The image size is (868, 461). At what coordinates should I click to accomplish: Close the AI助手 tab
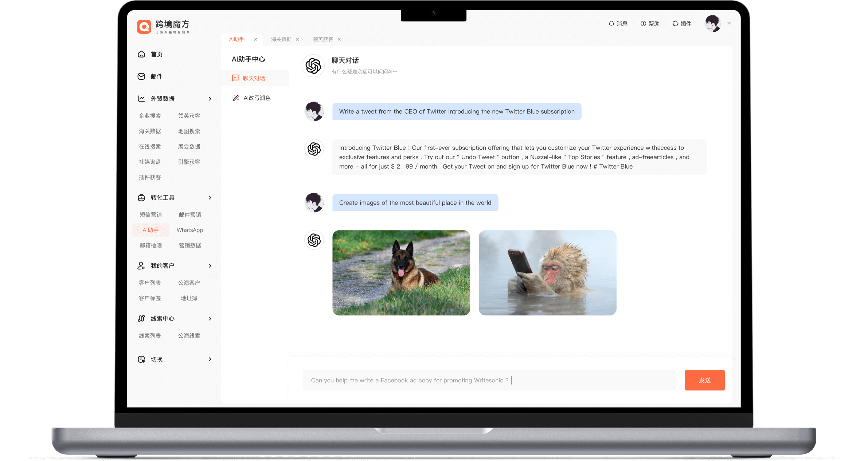(x=255, y=39)
